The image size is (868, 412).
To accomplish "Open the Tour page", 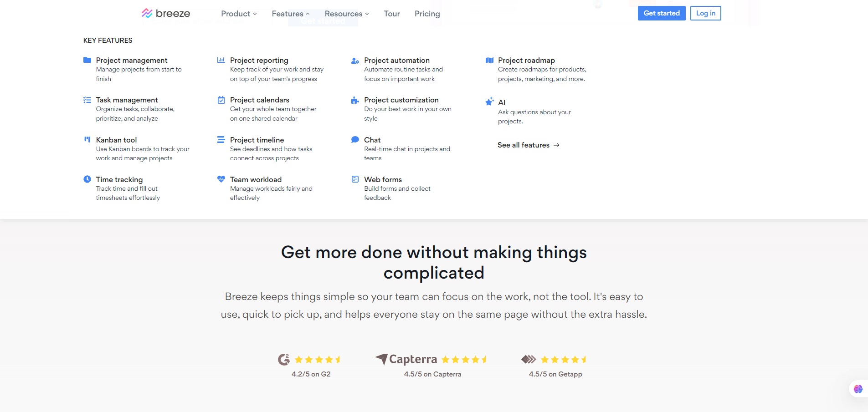I will pyautogui.click(x=391, y=14).
